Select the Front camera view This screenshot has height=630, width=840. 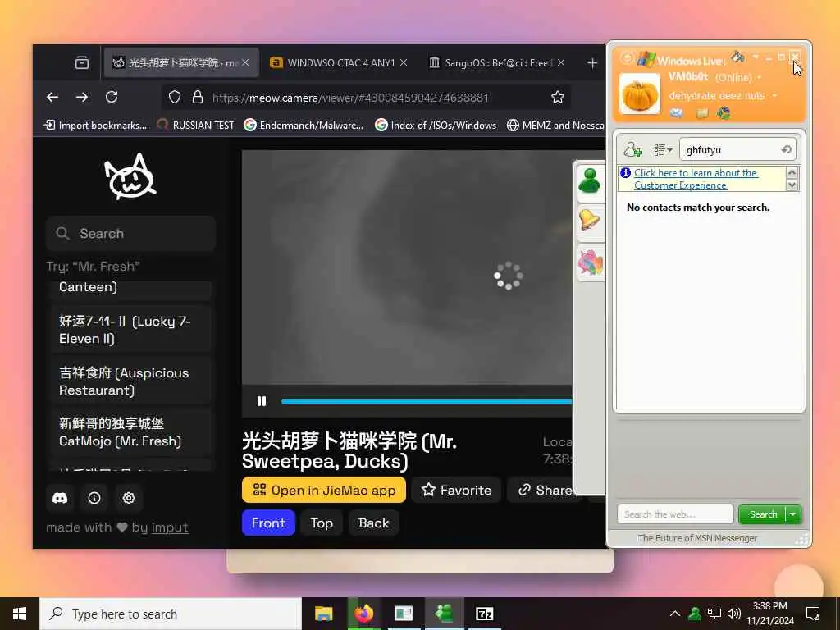point(268,523)
